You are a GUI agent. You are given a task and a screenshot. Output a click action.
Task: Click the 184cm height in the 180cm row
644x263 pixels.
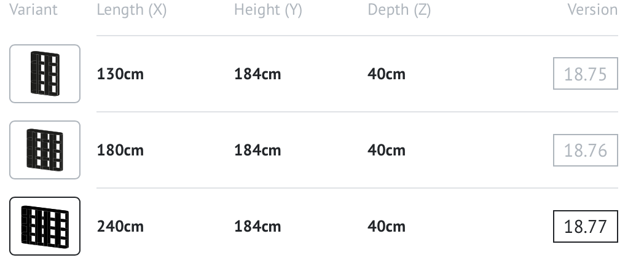257,151
